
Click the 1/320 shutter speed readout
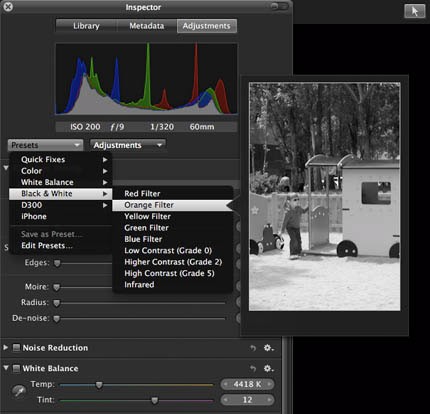(162, 127)
